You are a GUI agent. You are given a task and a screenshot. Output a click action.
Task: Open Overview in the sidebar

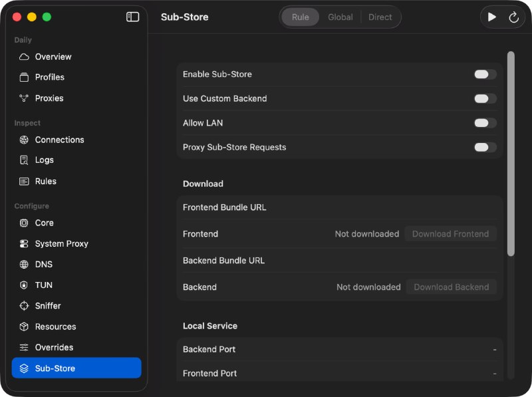76,57
